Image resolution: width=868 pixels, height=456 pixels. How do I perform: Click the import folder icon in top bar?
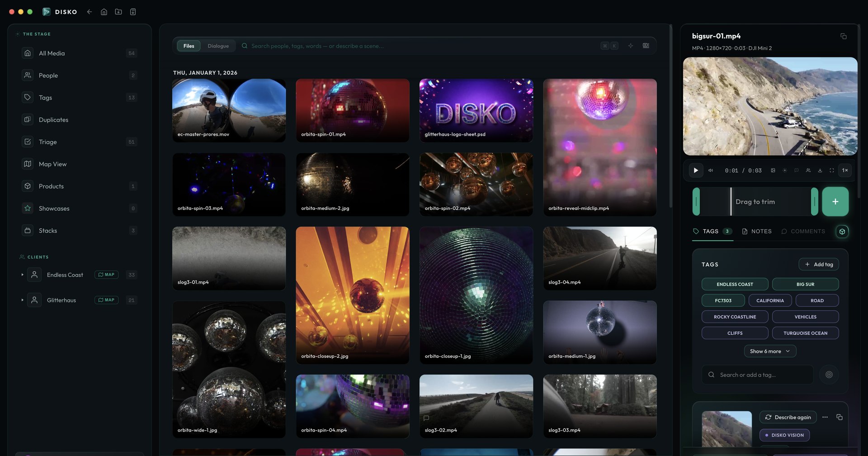pyautogui.click(x=118, y=12)
